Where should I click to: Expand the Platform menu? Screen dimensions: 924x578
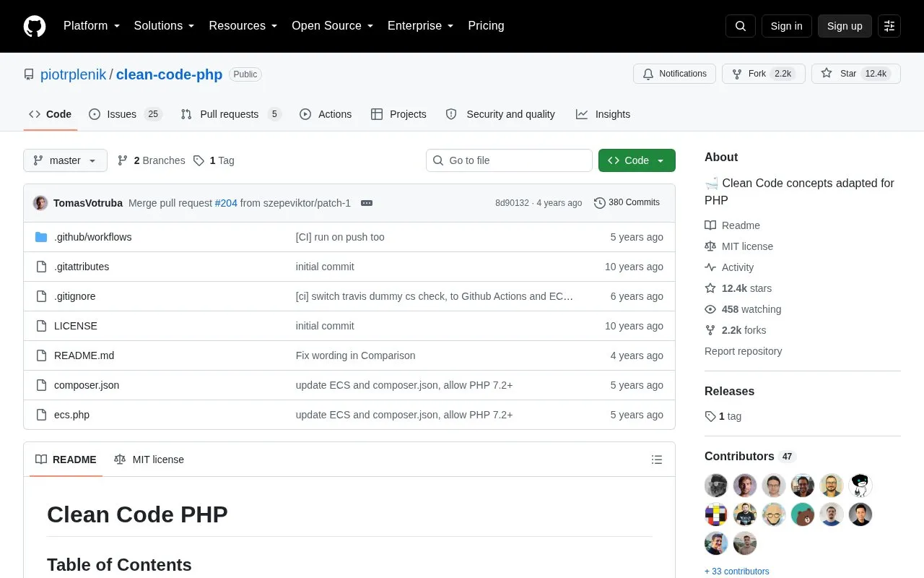92,26
